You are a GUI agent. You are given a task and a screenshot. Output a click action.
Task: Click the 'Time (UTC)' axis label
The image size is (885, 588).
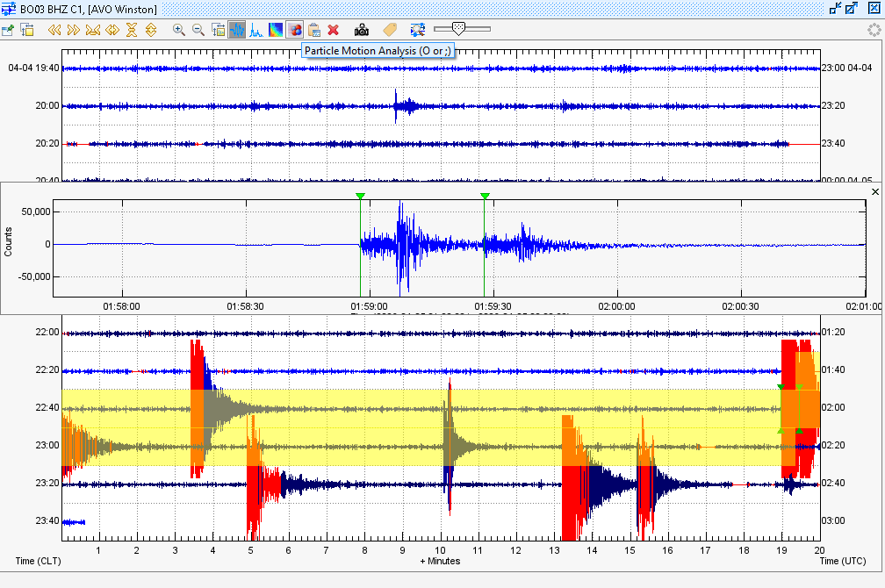click(x=843, y=561)
